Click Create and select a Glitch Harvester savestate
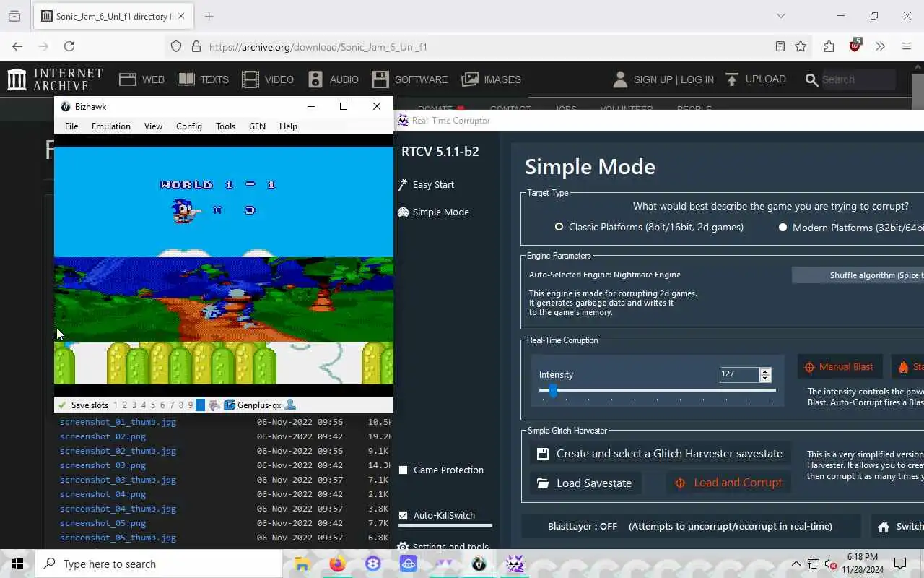The height and width of the screenshot is (578, 924). tap(661, 454)
